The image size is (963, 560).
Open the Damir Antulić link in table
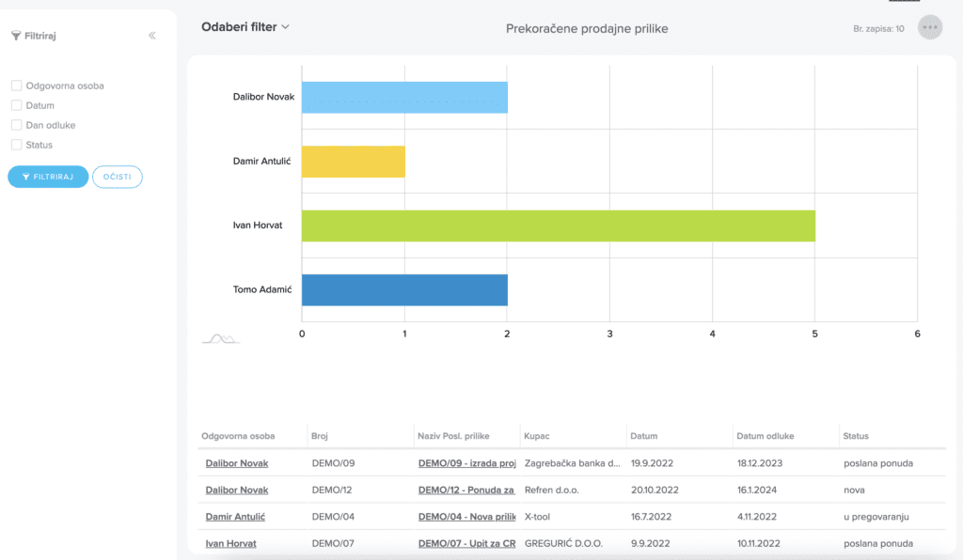point(235,517)
